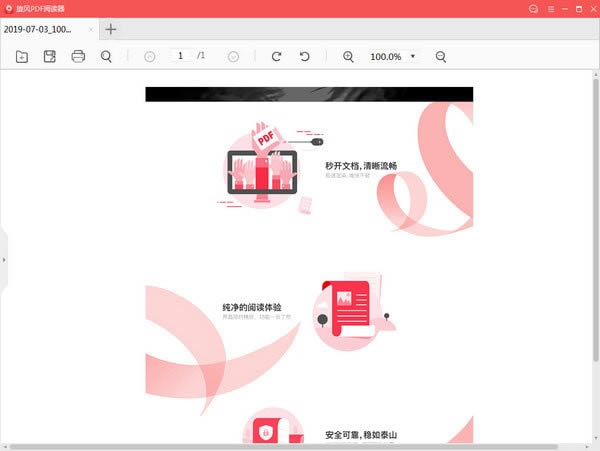Add a new tab with plus button
This screenshot has height=451, width=600.
tap(111, 29)
